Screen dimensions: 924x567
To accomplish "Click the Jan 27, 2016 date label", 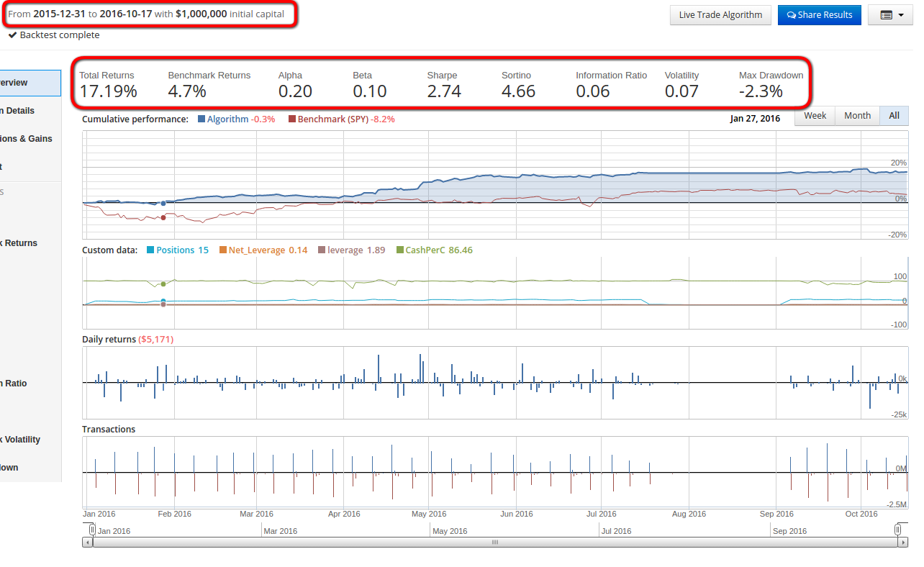I will point(755,119).
